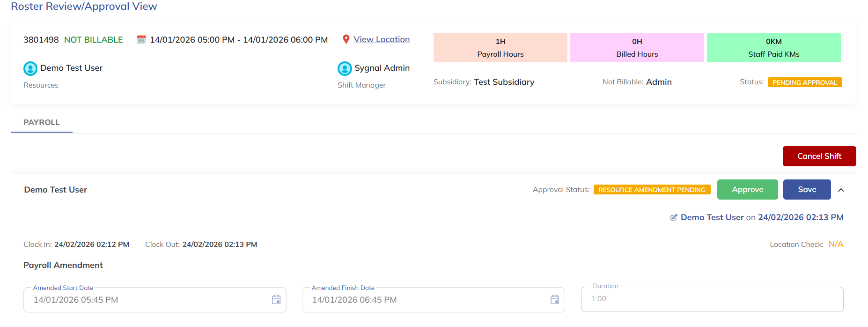
Task: Open Amended Start Date calendar picker
Action: 276,300
